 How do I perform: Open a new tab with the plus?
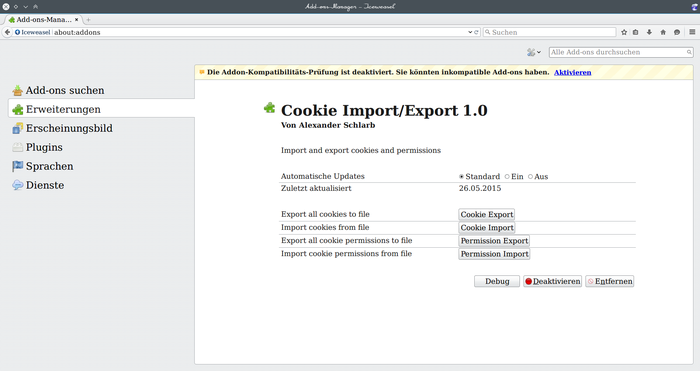click(x=88, y=20)
